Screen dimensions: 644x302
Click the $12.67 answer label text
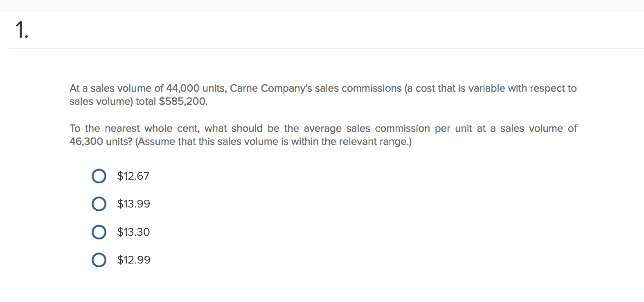(133, 176)
